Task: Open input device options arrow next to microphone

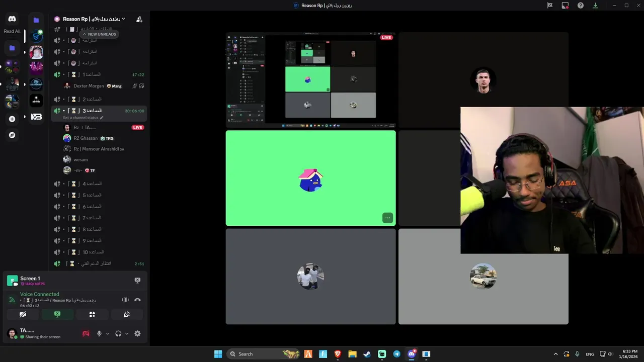Action: (x=108, y=333)
